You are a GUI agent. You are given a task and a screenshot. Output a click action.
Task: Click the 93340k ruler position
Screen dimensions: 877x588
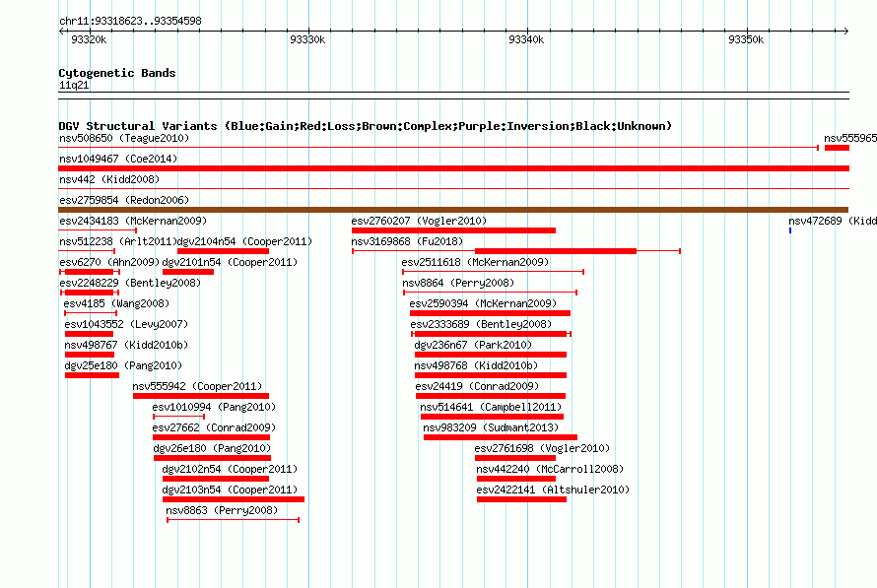(x=526, y=39)
